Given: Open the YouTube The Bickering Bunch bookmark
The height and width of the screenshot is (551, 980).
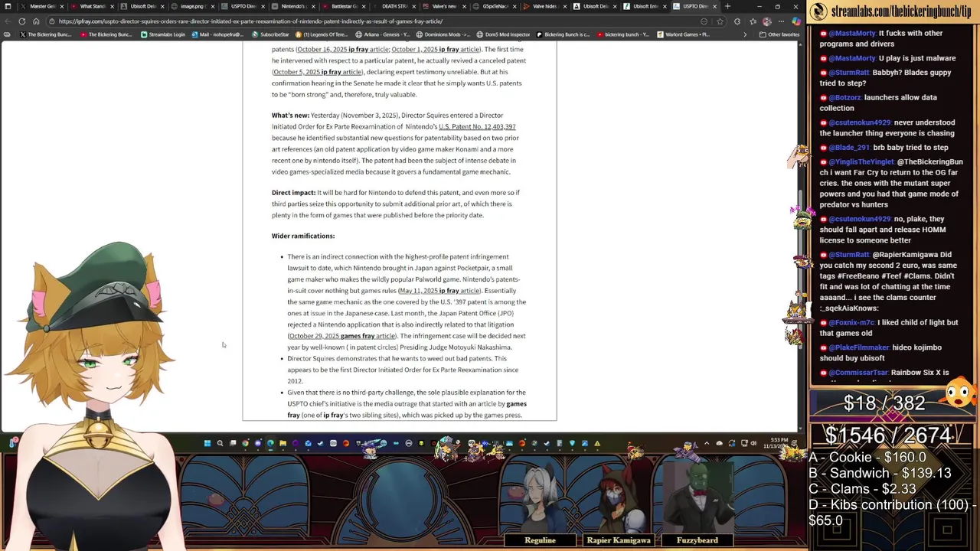Looking at the screenshot, I should [x=106, y=34].
